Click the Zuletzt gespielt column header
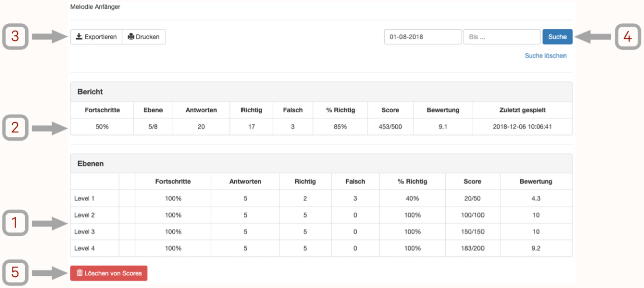The height and width of the screenshot is (288, 644). (x=522, y=110)
